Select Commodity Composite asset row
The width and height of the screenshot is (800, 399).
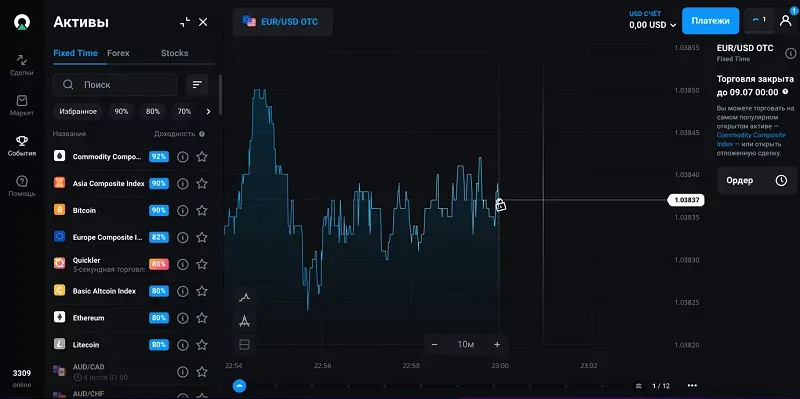click(x=131, y=157)
